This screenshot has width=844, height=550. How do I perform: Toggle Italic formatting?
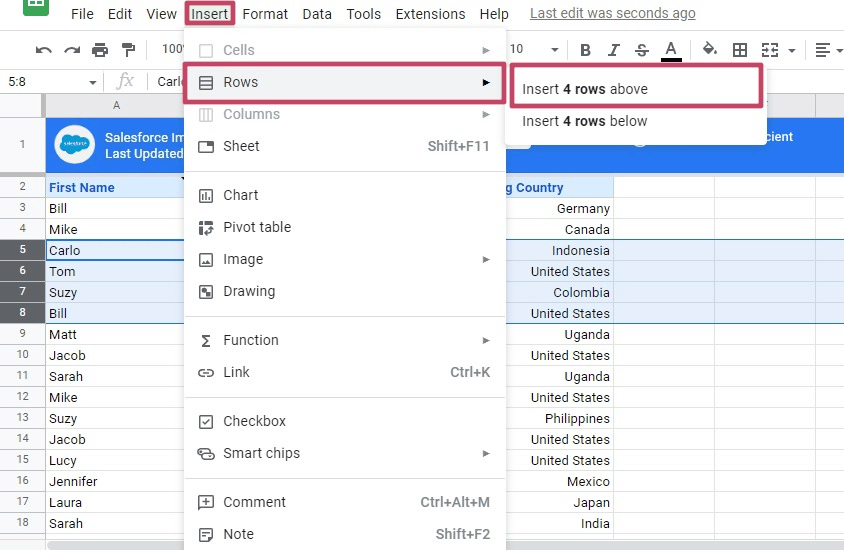613,50
